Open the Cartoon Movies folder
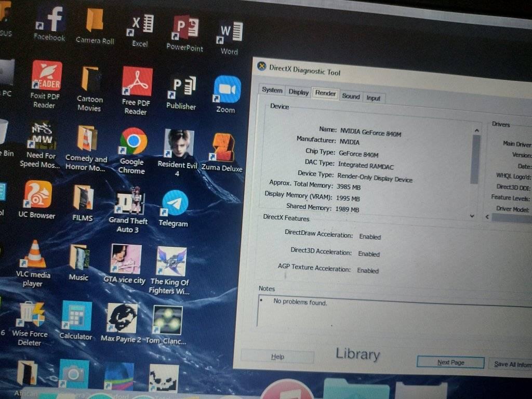Image resolution: width=532 pixels, height=399 pixels. pos(89,89)
